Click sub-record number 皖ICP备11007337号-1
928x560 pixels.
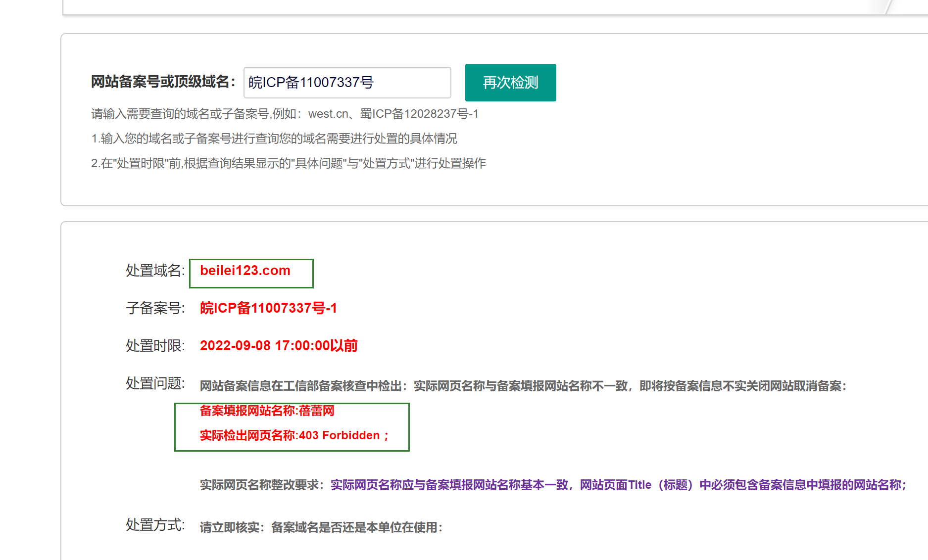click(x=268, y=309)
